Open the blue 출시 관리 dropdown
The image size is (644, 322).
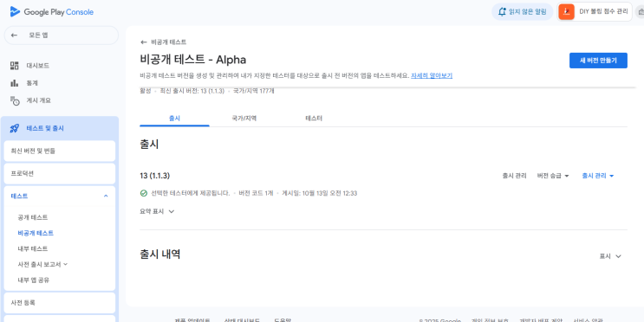click(x=598, y=176)
